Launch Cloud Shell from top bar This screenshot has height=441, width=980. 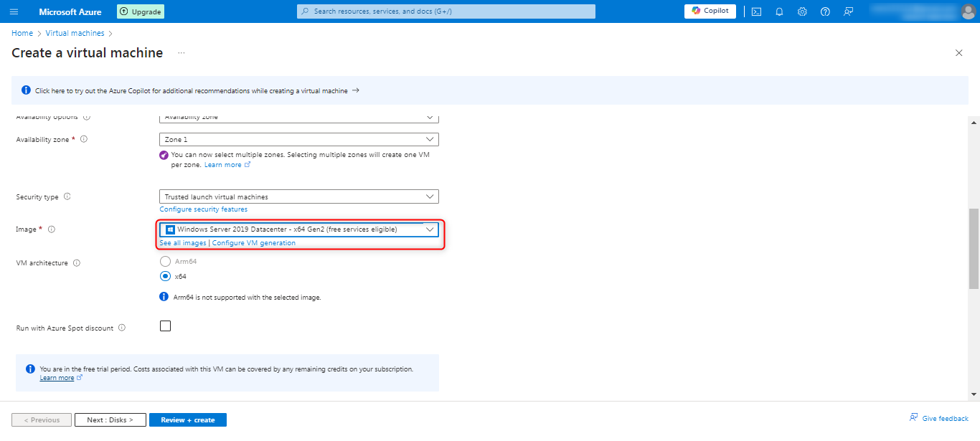[x=756, y=11]
